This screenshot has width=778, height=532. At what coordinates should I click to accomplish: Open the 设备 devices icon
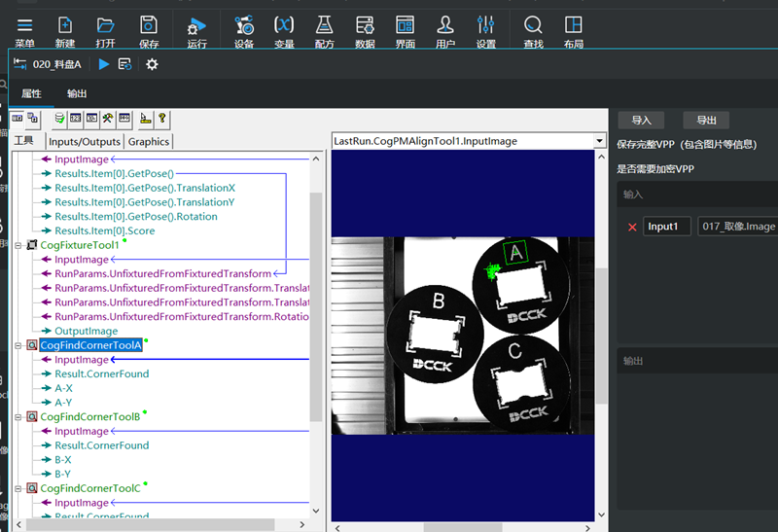point(244,31)
